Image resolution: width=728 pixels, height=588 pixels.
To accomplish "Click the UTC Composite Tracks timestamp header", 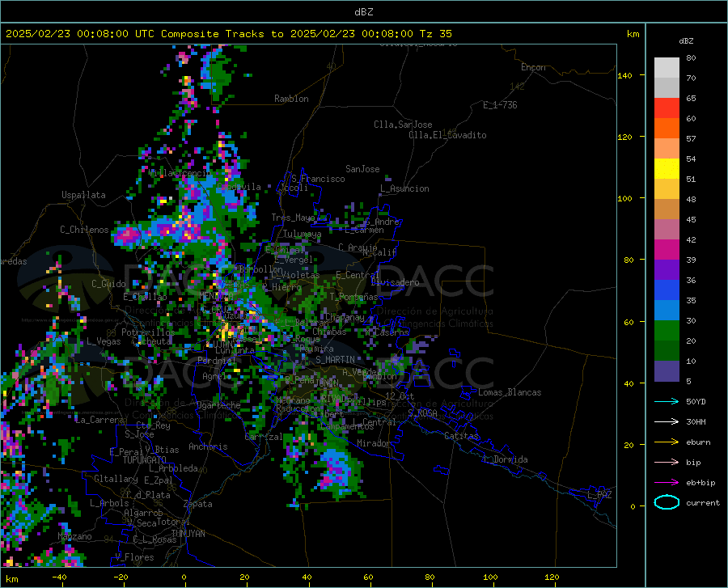I will (228, 34).
